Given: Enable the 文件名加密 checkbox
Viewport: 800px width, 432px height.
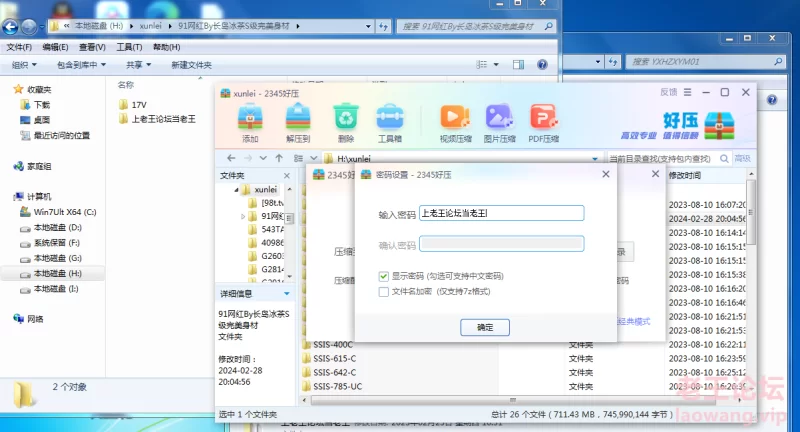Looking at the screenshot, I should (384, 292).
